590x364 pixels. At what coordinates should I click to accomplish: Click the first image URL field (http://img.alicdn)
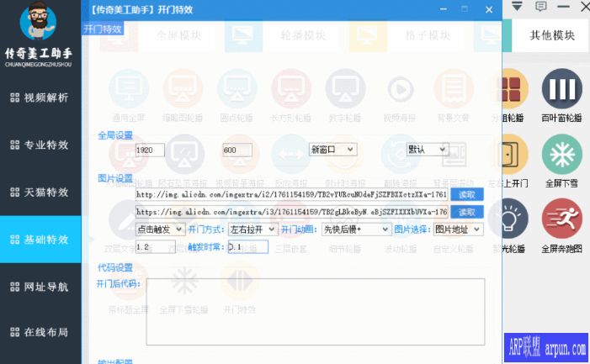[x=291, y=194]
